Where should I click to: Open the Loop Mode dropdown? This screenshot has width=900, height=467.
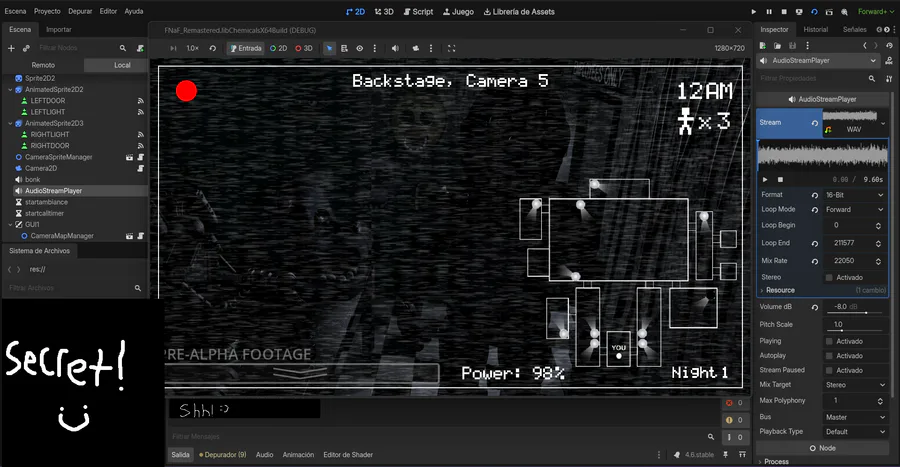tap(855, 210)
